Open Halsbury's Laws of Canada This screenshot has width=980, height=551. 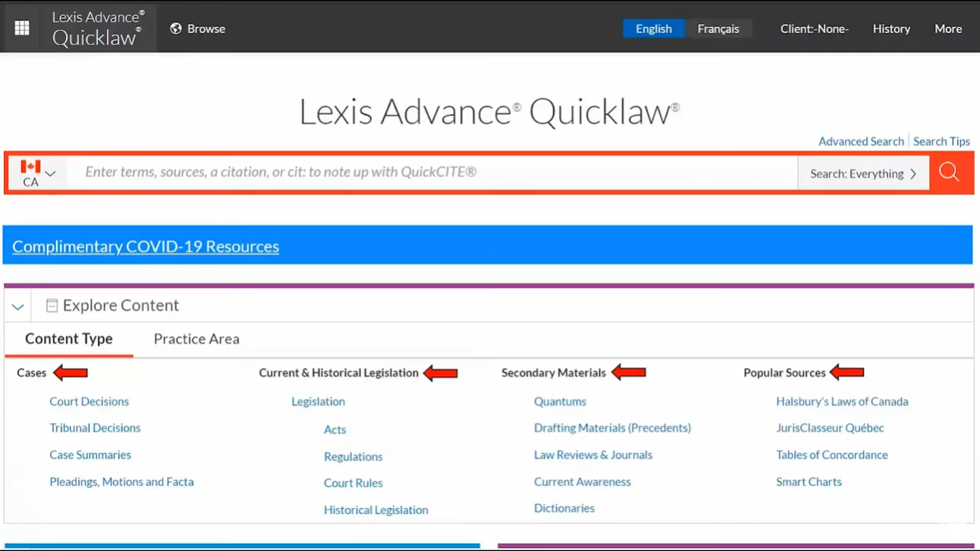(x=842, y=401)
